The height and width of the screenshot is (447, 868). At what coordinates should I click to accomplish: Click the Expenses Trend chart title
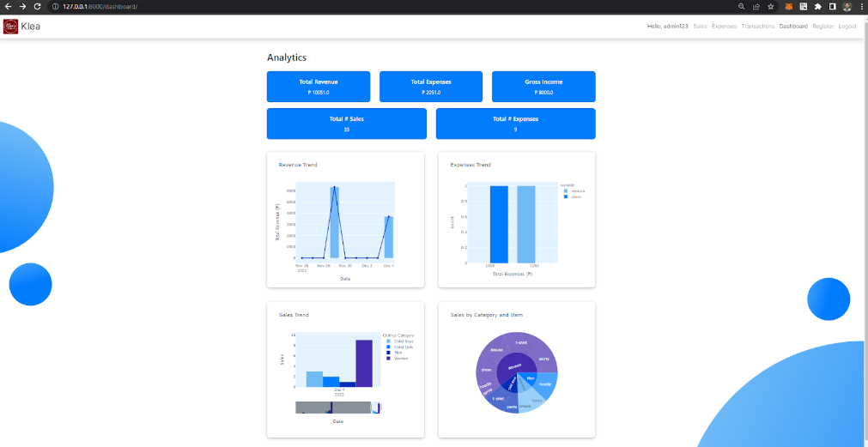click(x=470, y=165)
